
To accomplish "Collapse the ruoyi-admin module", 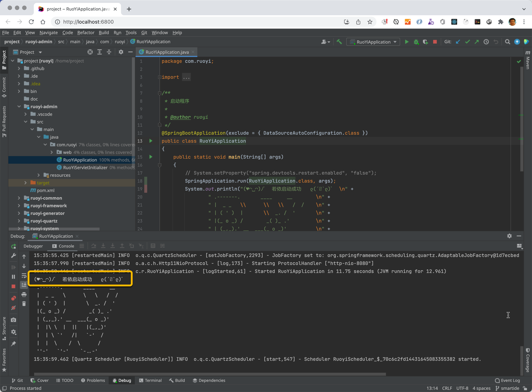I will [x=19, y=107].
